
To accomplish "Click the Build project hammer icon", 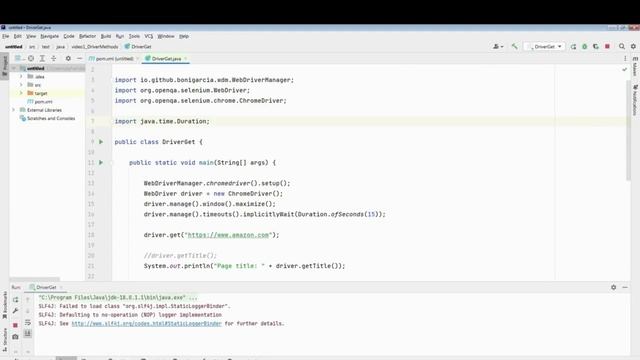I will coord(515,47).
